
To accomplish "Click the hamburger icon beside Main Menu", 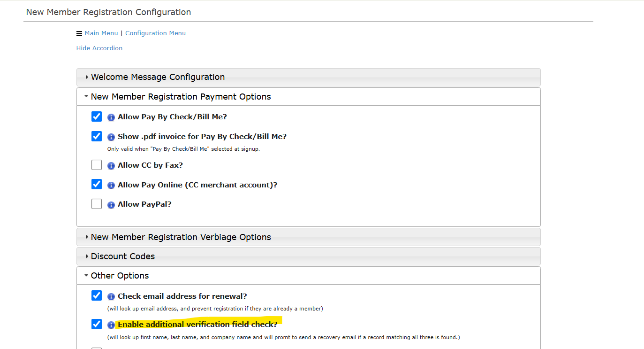I will (79, 33).
